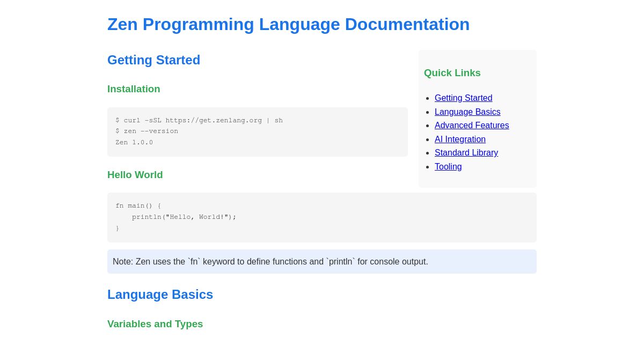Viewport: 644px width, 338px height.
Task: Click the Quick Links panel heading
Action: 452,72
